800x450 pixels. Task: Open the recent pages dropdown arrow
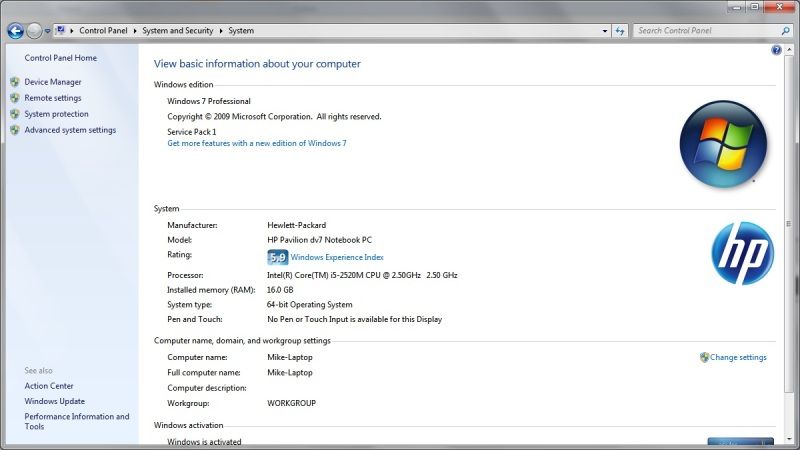pos(47,31)
